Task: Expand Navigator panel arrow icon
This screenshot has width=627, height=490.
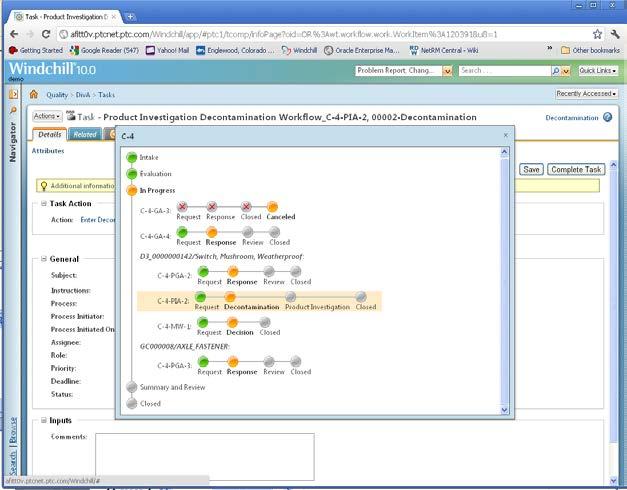Action: [x=13, y=94]
